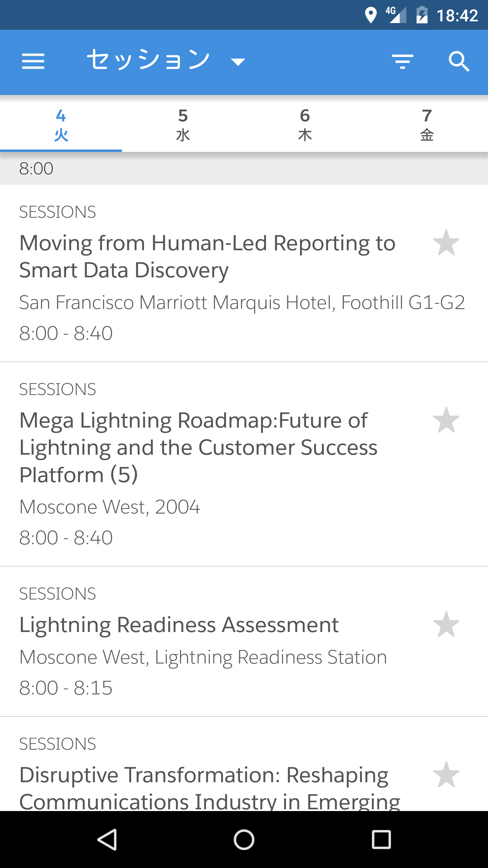488x868 pixels.
Task: Open Lightning Readiness Assessment session
Action: 244,642
